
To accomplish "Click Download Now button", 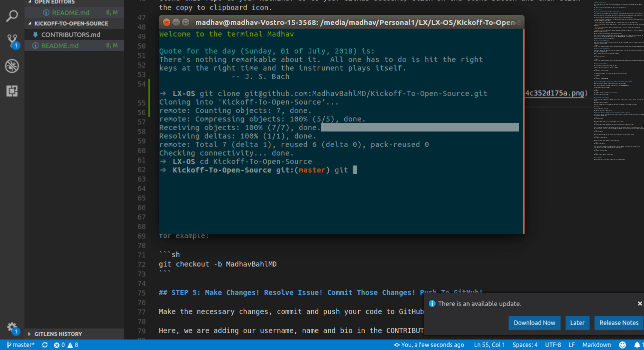I will 534,322.
